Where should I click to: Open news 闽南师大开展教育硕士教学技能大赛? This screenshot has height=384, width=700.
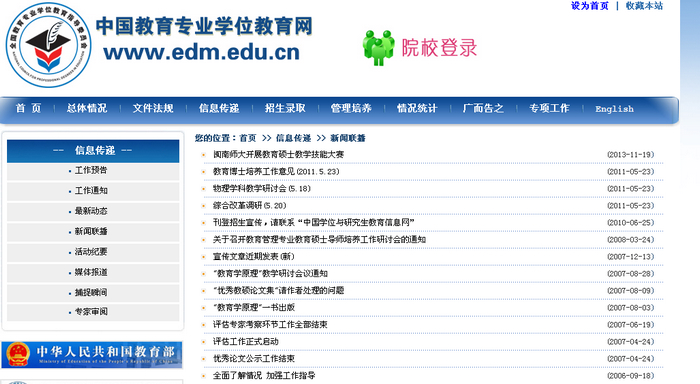278,154
